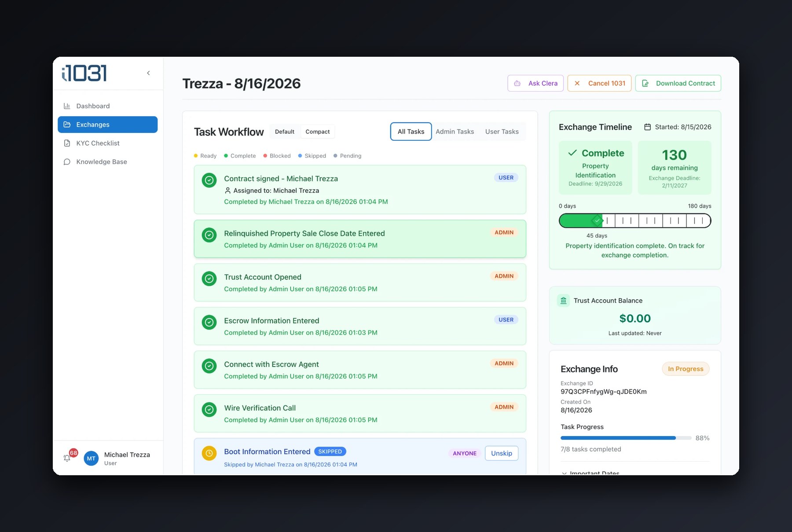This screenshot has height=532, width=792.
Task: Click the 130 days remaining card
Action: pos(675,168)
